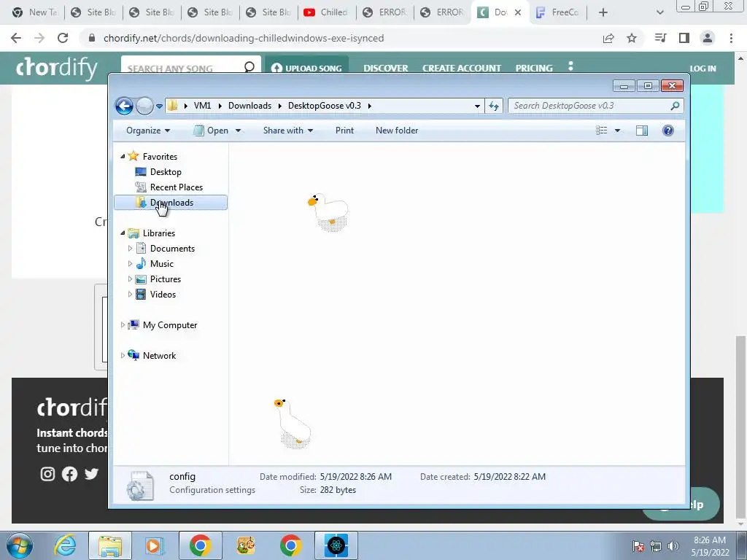Open Chordify's Instagram icon in the footer
The width and height of the screenshot is (747, 560).
click(x=47, y=474)
